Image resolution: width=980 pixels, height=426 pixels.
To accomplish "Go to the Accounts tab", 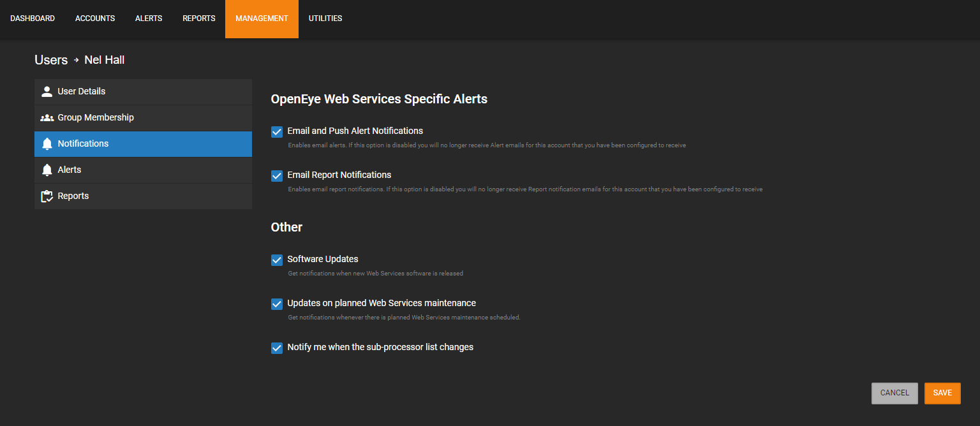I will pyautogui.click(x=95, y=18).
